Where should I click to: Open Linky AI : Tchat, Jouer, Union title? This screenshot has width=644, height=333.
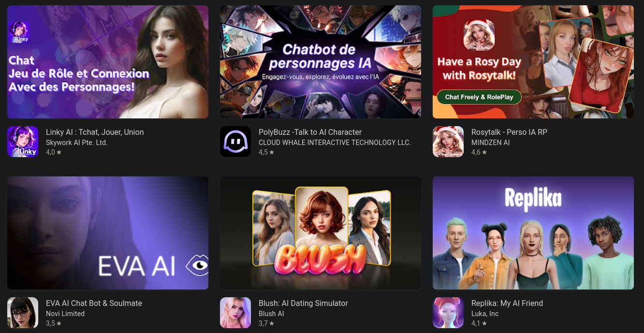(95, 132)
